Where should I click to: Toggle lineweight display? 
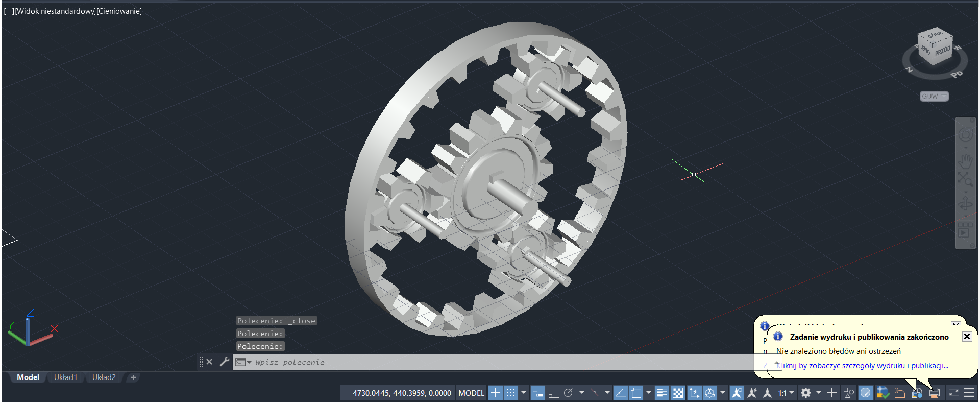click(x=661, y=393)
